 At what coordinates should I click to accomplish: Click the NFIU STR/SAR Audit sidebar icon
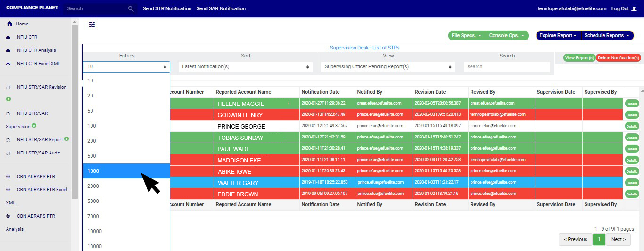coord(8,153)
